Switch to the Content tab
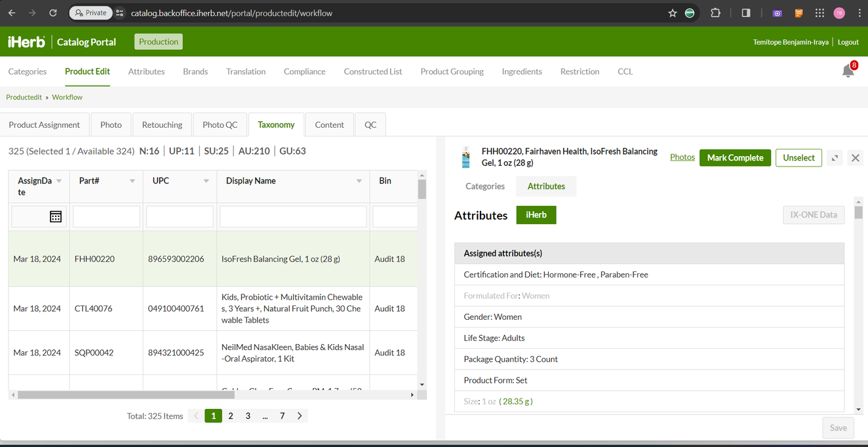The height and width of the screenshot is (447, 868). point(329,125)
